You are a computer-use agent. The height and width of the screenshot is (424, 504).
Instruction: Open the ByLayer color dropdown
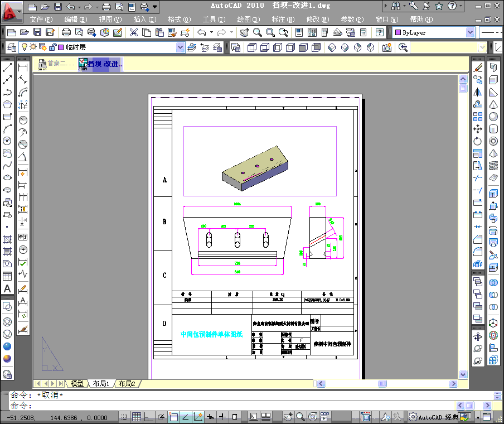click(470, 32)
